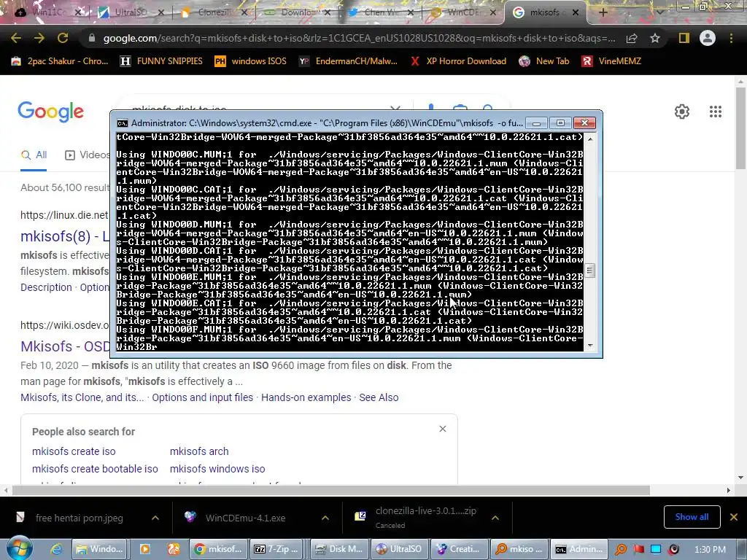747x560 pixels.
Task: Close the downloads bar
Action: [x=734, y=517]
